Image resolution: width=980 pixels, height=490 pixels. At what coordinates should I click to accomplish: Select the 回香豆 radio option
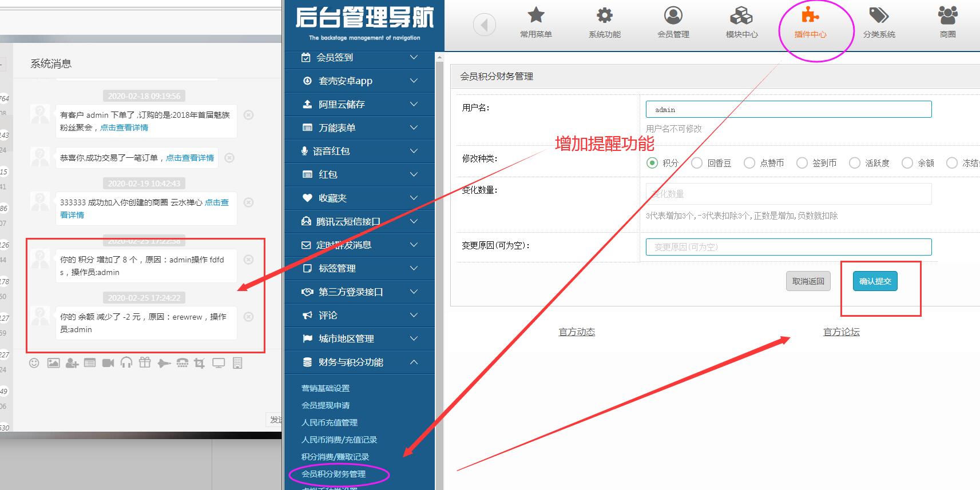[697, 163]
